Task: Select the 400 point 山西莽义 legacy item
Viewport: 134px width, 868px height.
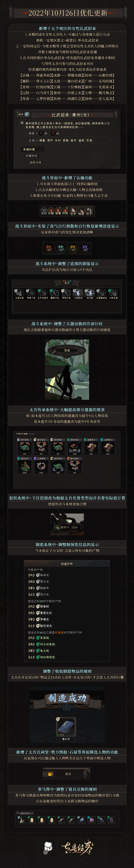Action: pos(108,447)
